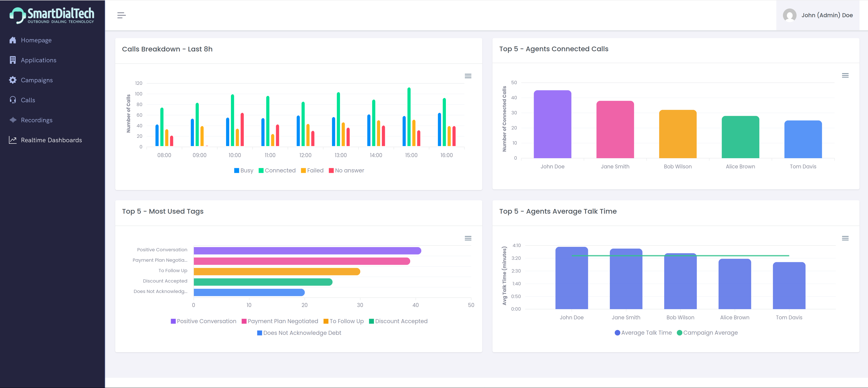Toggle the Failed series in the legend
Image resolution: width=868 pixels, height=388 pixels.
click(x=312, y=171)
